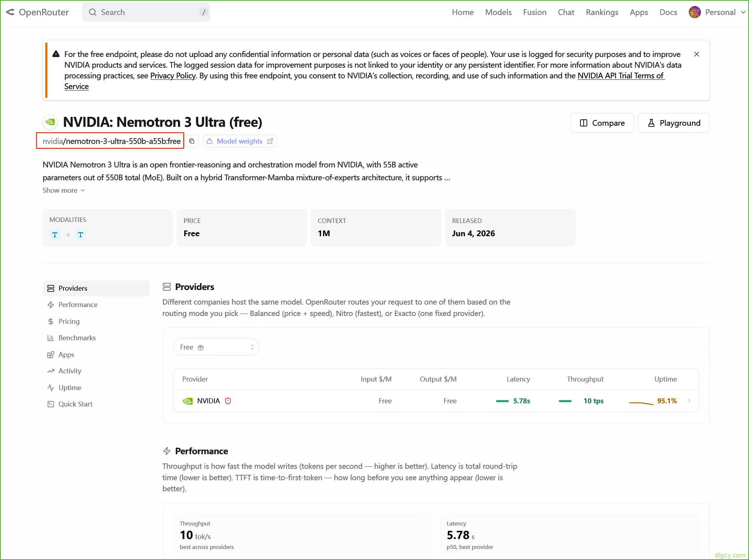Click the Output $/M column header
This screenshot has height=560, width=749.
[438, 379]
